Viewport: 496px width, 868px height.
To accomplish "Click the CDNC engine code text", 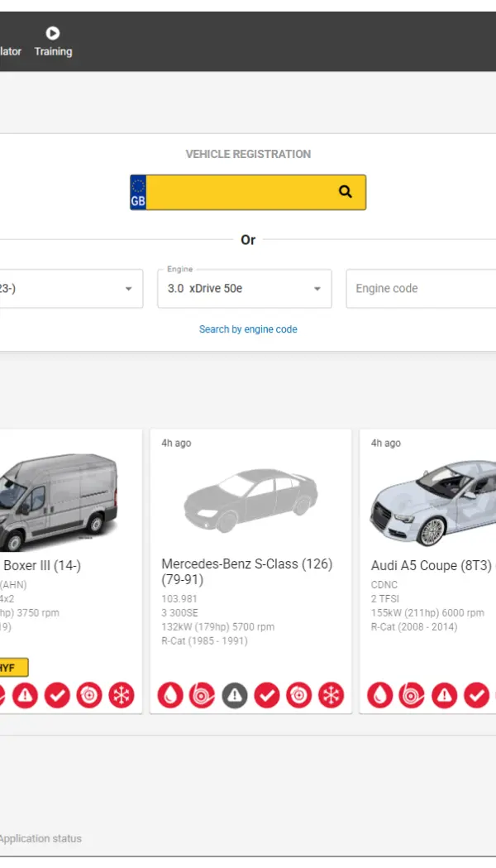I will pos(384,584).
